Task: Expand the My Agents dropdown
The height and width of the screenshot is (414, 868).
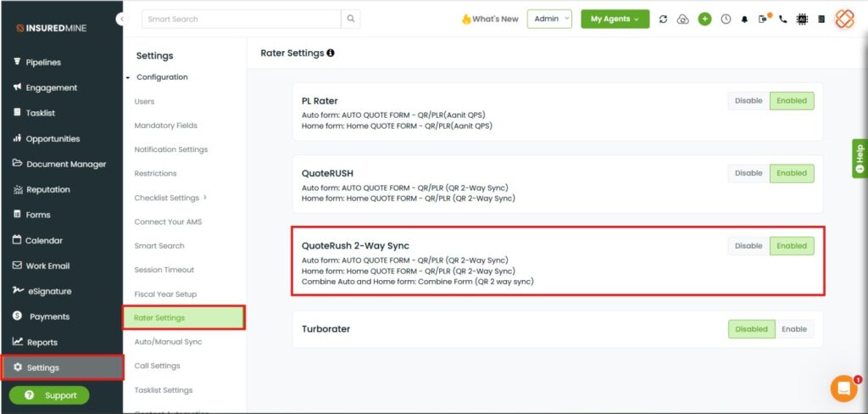Action: click(615, 19)
